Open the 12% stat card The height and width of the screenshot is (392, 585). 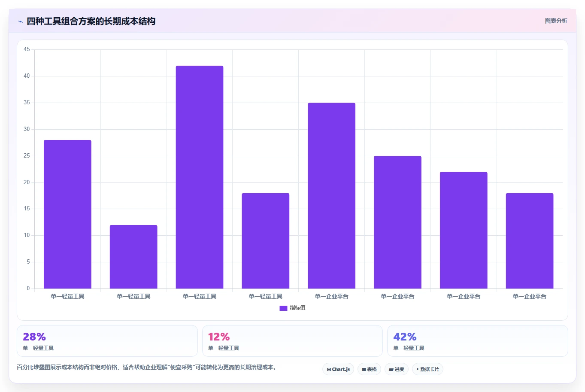[292, 341]
